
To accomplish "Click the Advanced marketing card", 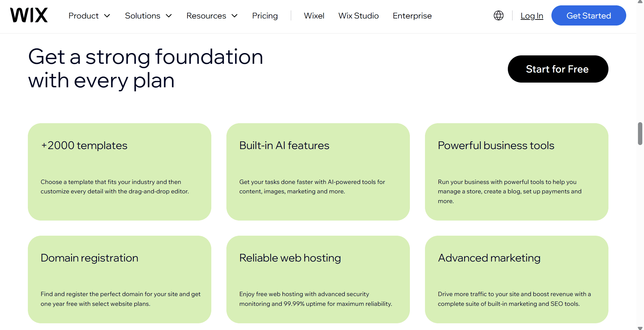I will (516, 279).
